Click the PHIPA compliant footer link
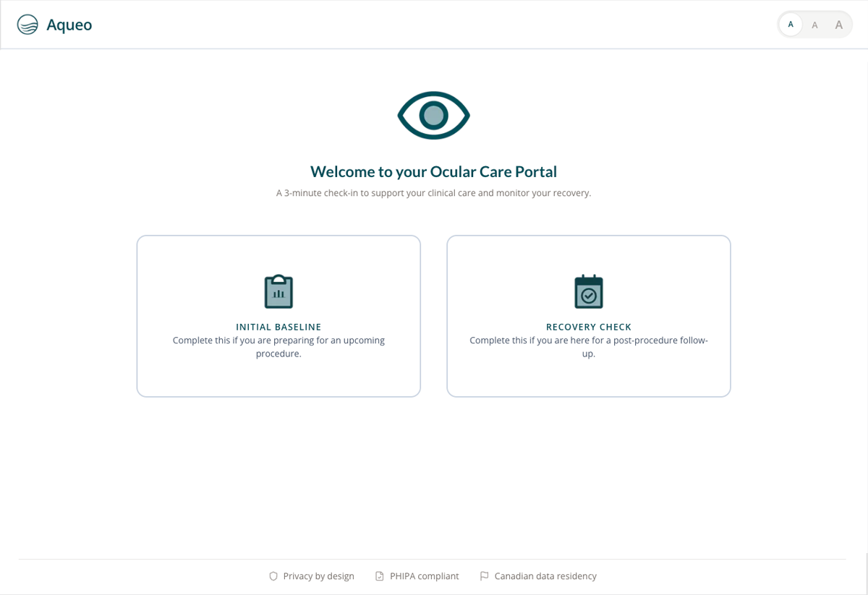This screenshot has height=595, width=868. pos(423,575)
